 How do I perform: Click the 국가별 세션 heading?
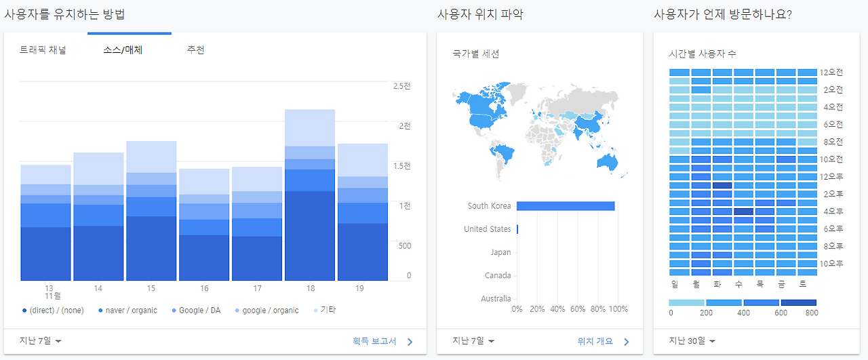pyautogui.click(x=476, y=54)
